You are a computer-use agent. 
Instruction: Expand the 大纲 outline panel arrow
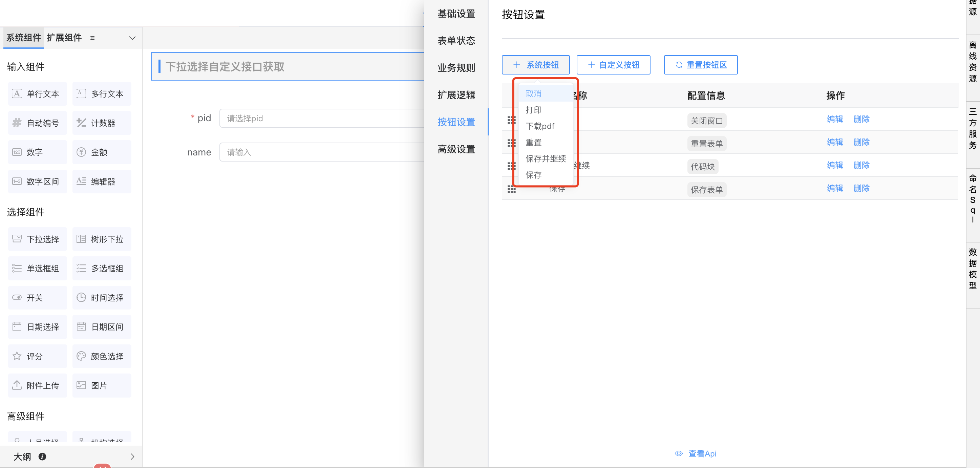[132, 456]
